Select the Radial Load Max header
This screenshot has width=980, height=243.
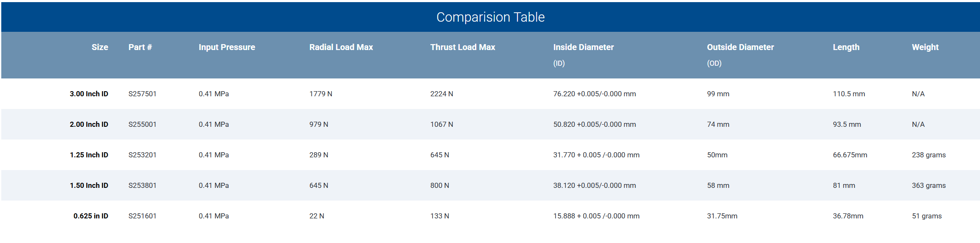coord(341,47)
